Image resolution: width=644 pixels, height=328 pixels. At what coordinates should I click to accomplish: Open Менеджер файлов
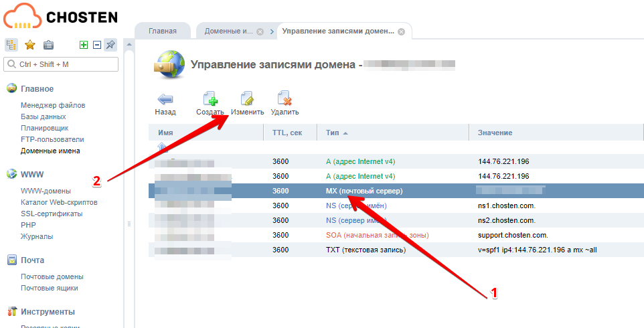tap(53, 105)
